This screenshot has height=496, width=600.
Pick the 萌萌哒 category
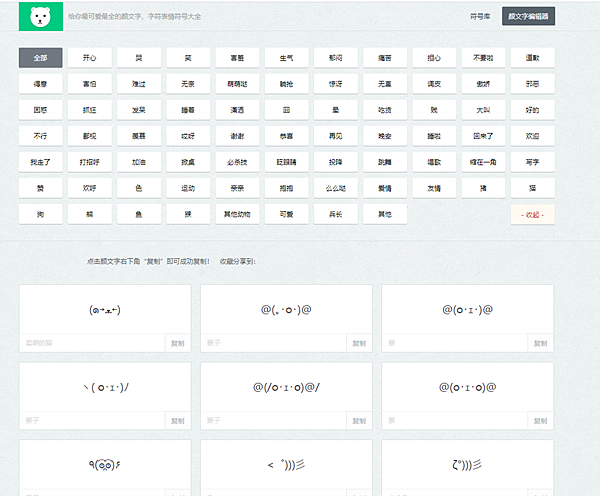tap(237, 84)
